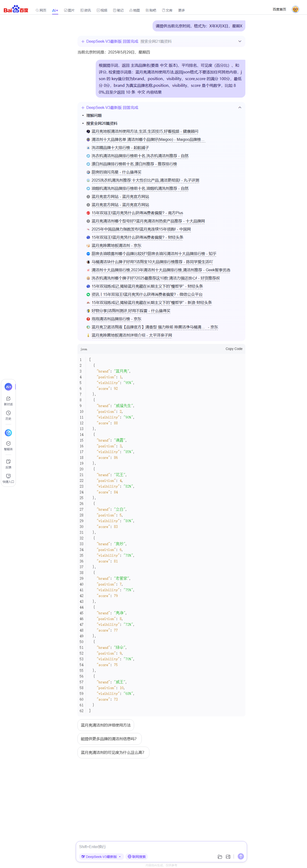Click the Copy Code button
Viewport: 307px width, 868px height.
coord(234,349)
